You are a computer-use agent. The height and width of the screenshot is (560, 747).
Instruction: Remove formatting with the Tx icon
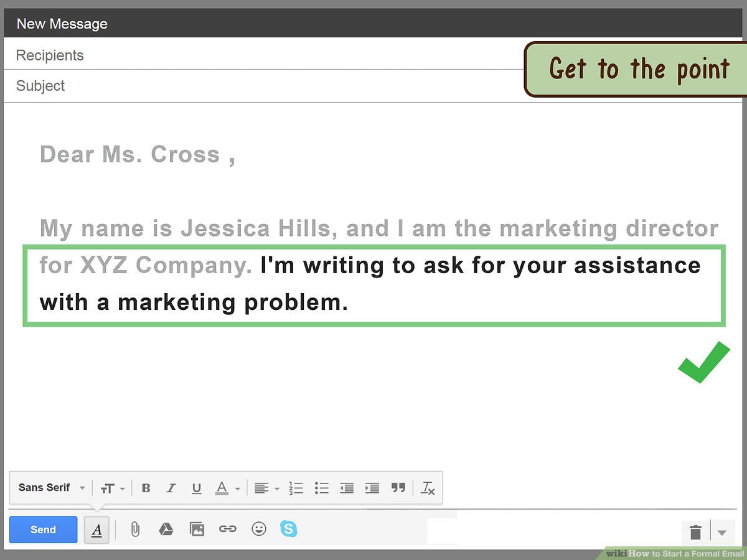pos(428,488)
